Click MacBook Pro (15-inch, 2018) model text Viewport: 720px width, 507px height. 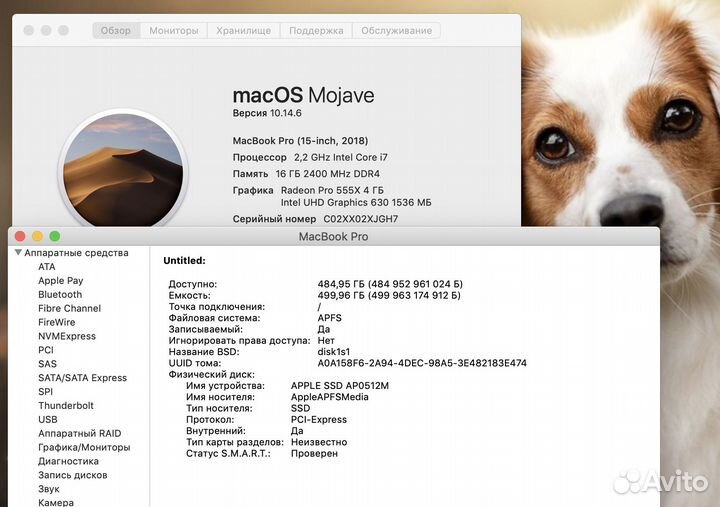click(300, 141)
